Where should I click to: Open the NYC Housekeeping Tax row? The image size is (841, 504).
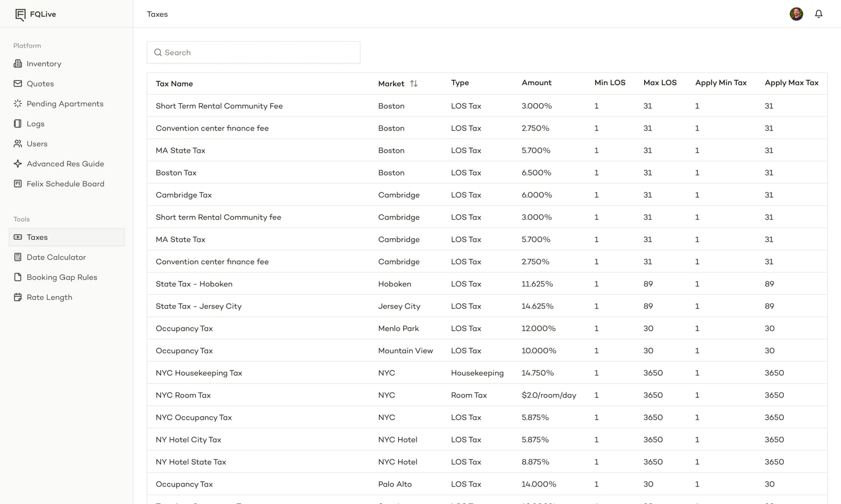[487, 373]
